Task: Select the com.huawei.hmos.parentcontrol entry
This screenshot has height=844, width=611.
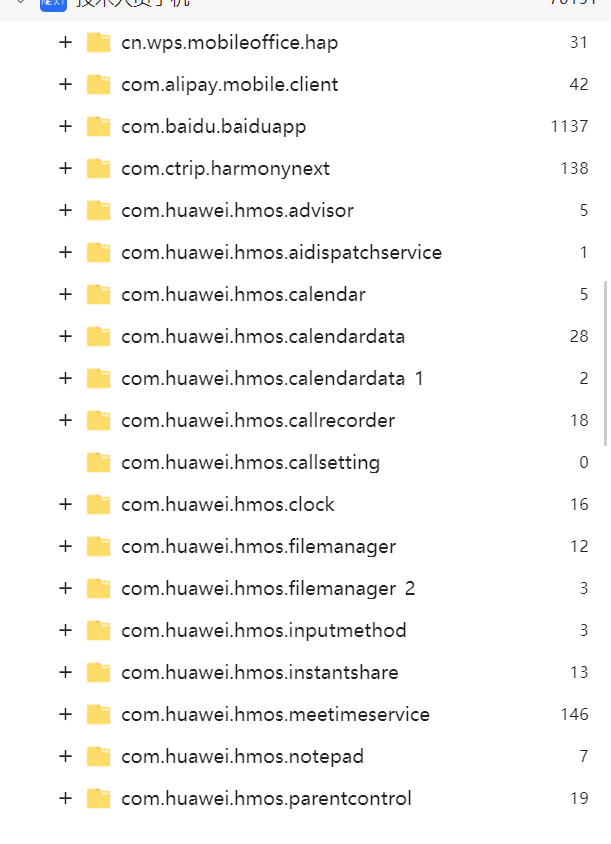Action: pyautogui.click(x=266, y=798)
